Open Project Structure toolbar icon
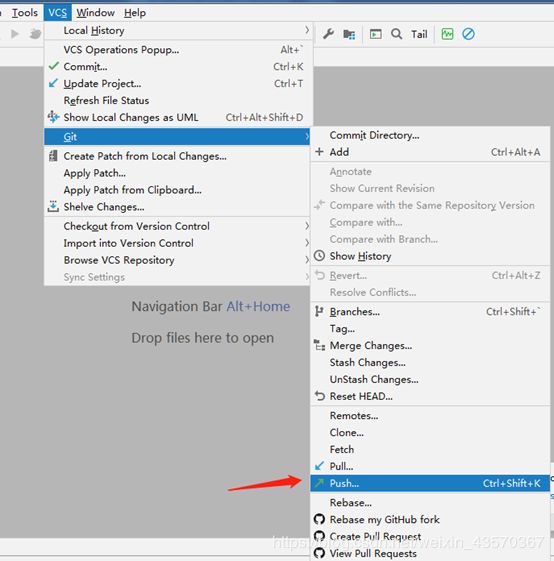554x561 pixels. pos(349,34)
